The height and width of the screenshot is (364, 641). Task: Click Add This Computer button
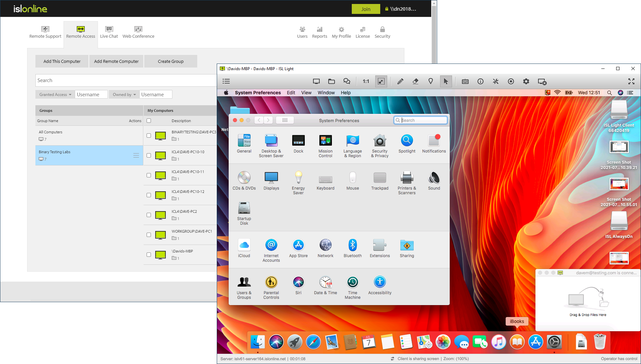click(x=62, y=61)
